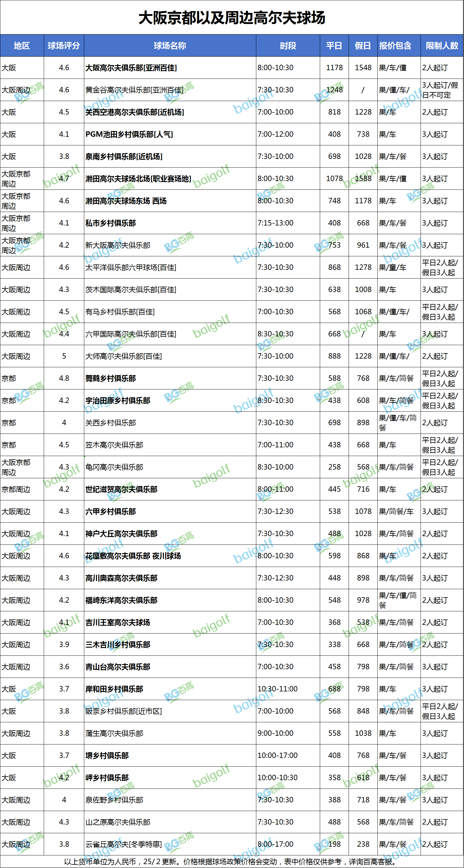
Task: Select the 大阪高尔夫俱乐部[亚洲百佳] course name cell
Action: pyautogui.click(x=131, y=68)
